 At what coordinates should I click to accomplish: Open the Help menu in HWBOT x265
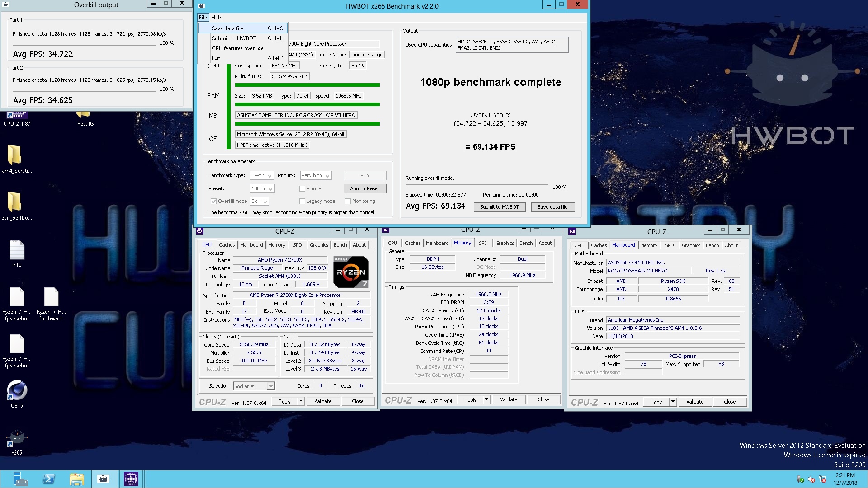click(x=217, y=18)
